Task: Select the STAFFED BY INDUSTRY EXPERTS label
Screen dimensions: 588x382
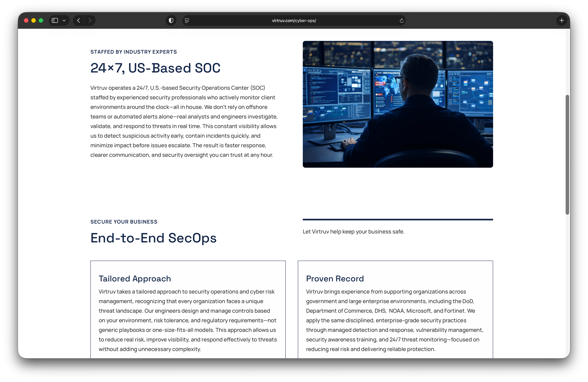Action: [x=133, y=52]
